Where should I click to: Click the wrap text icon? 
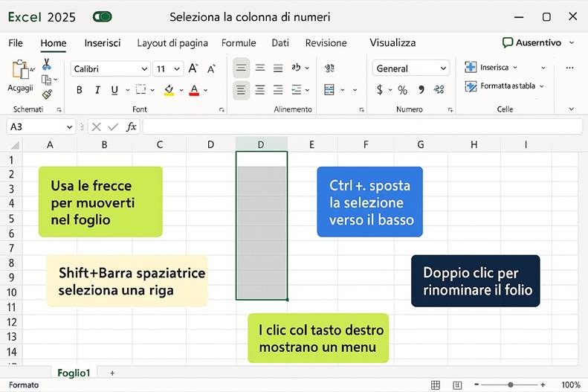tap(329, 68)
